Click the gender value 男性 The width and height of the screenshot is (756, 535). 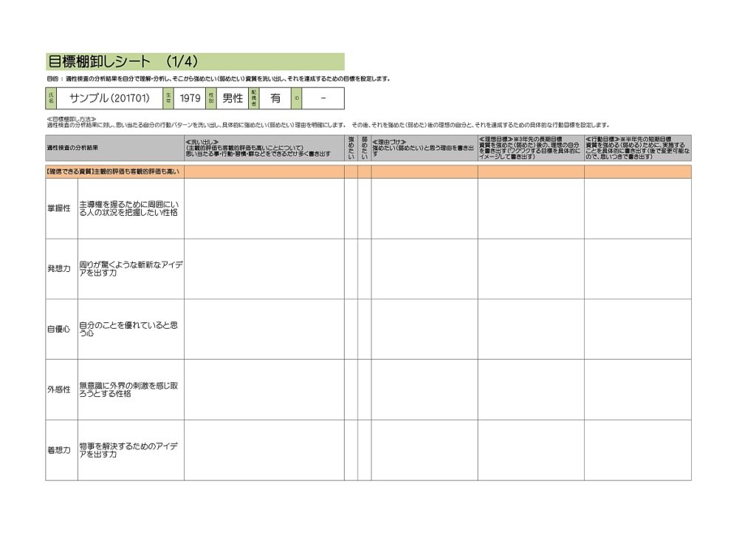point(233,98)
